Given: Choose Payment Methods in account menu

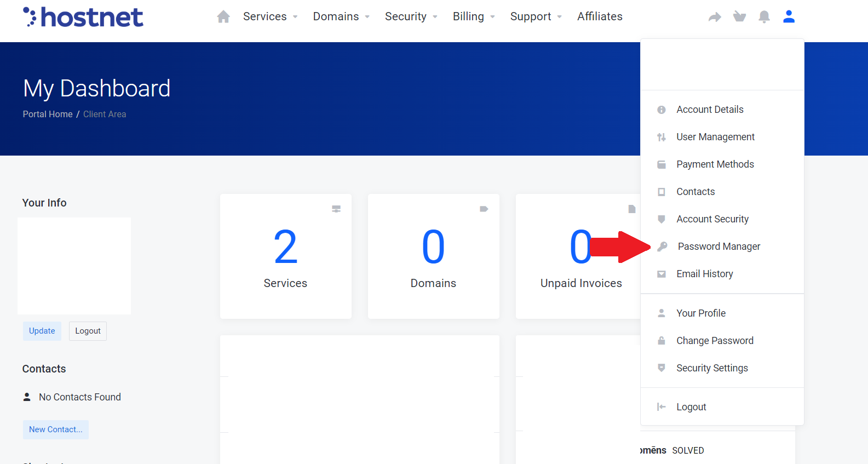Looking at the screenshot, I should [715, 164].
